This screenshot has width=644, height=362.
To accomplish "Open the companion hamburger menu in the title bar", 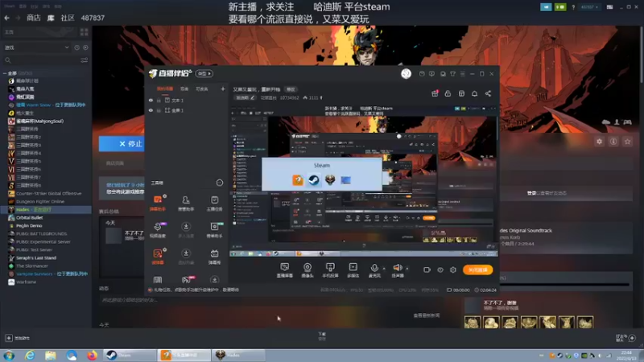I will point(462,74).
